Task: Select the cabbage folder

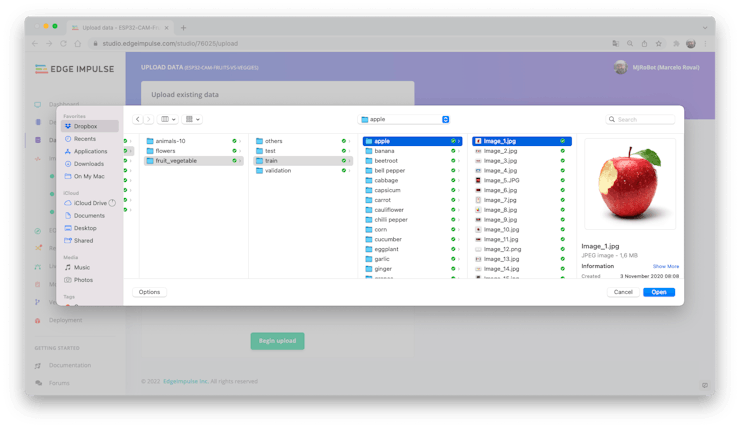Action: point(412,180)
